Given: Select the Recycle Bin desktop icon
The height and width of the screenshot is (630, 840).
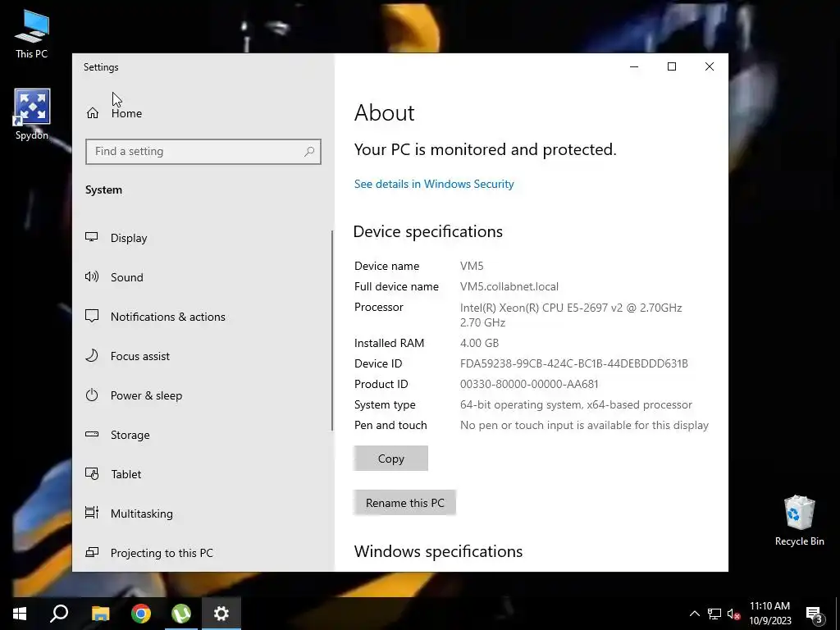Looking at the screenshot, I should click(x=799, y=521).
